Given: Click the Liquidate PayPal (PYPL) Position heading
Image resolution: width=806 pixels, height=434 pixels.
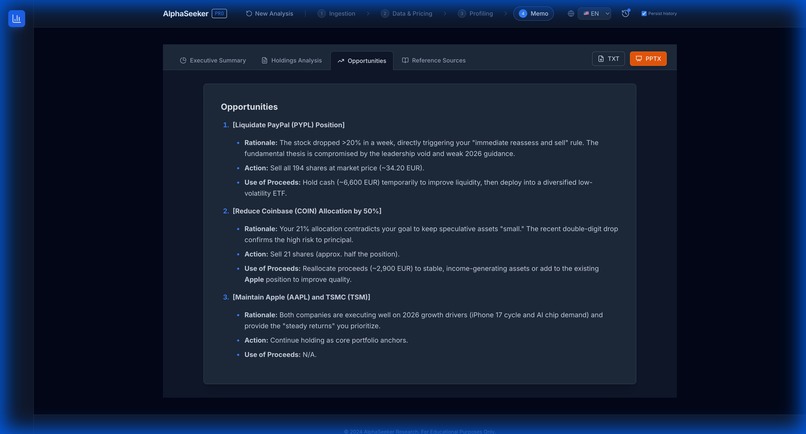Looking at the screenshot, I should [288, 125].
